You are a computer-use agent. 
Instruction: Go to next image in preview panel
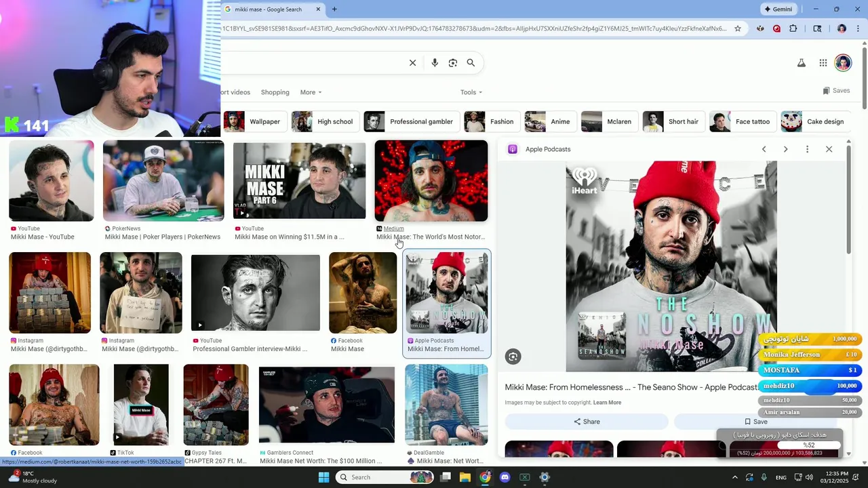[785, 149]
